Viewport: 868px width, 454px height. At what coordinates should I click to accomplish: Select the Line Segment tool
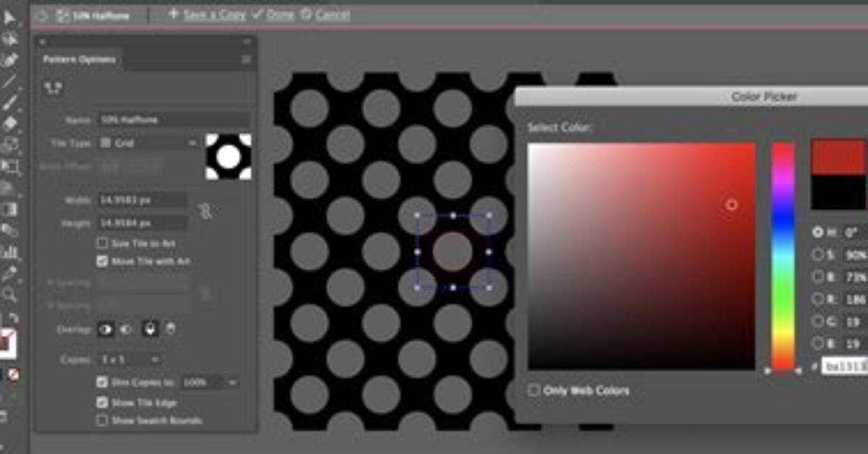pyautogui.click(x=9, y=81)
